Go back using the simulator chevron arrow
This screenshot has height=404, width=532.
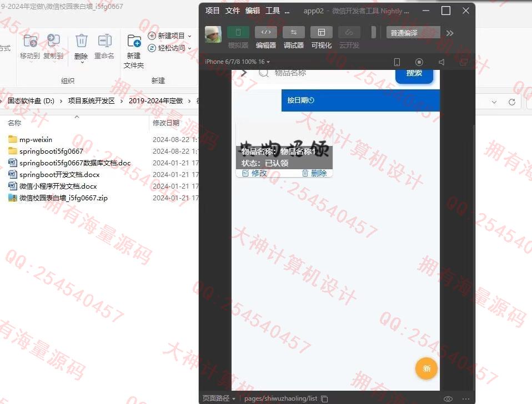pos(244,73)
